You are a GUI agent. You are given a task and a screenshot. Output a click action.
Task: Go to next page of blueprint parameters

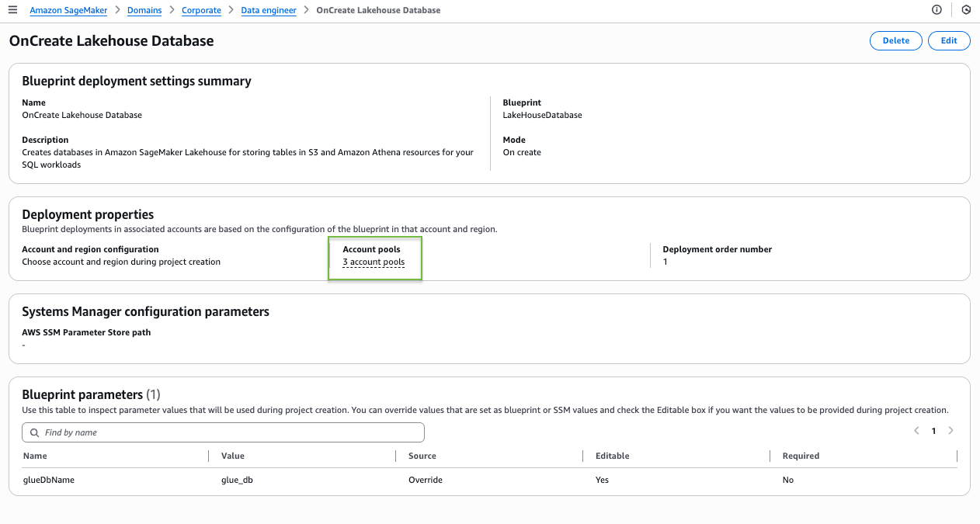coord(951,431)
